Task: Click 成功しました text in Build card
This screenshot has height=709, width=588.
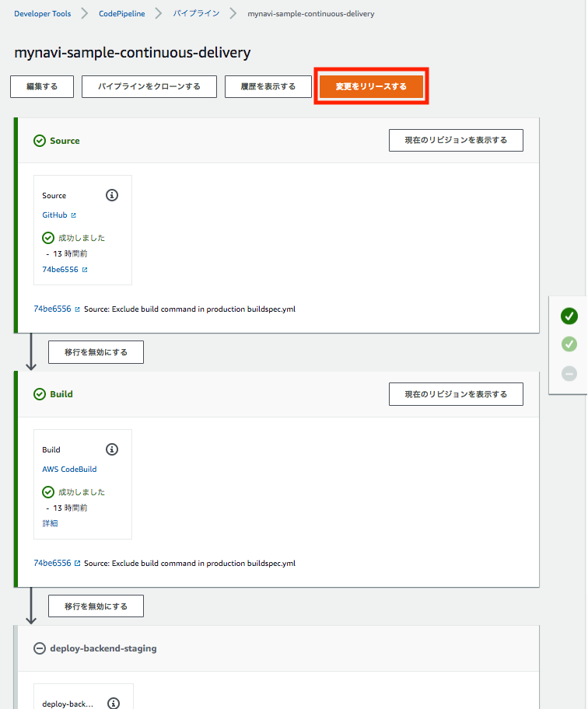Action: (82, 492)
